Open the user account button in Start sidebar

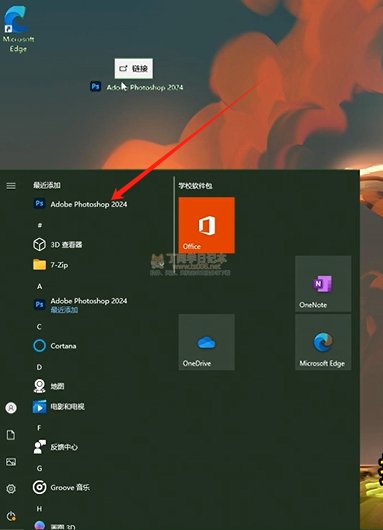click(x=11, y=408)
